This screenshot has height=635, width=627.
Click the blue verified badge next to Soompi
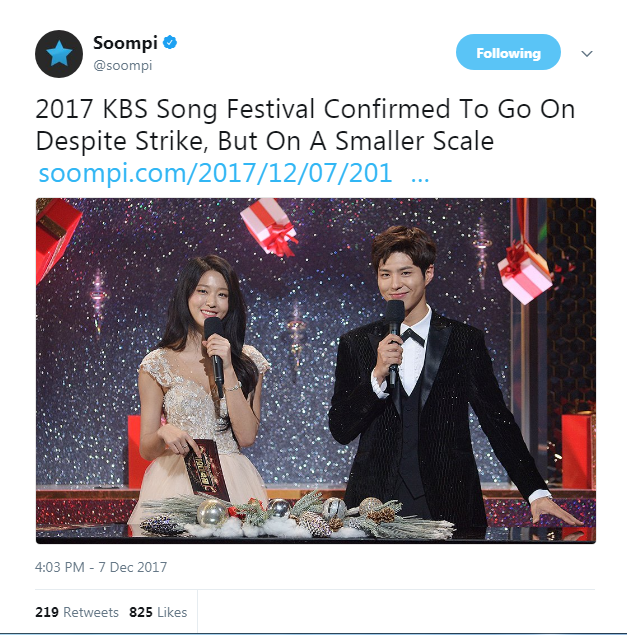(170, 43)
